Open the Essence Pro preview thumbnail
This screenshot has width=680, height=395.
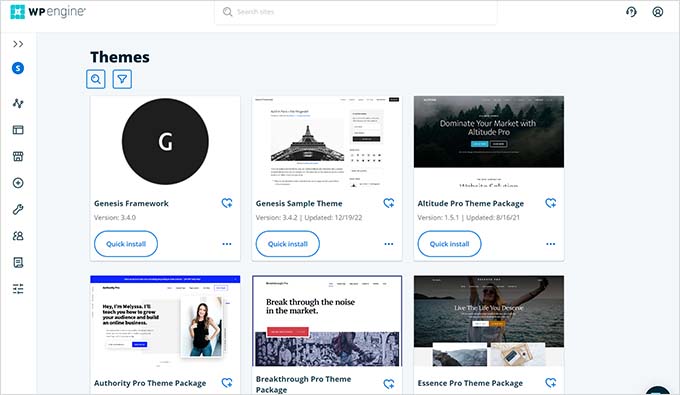pyautogui.click(x=489, y=321)
